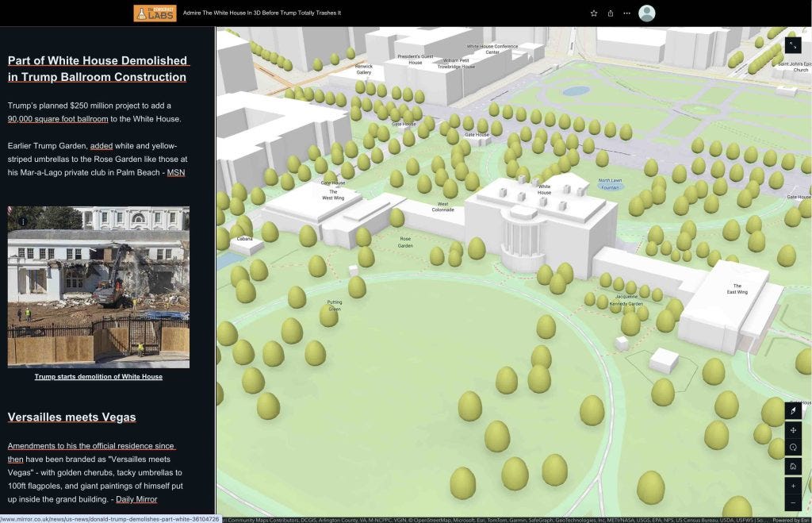Click the 'Renwick Gallery' map label

point(363,70)
